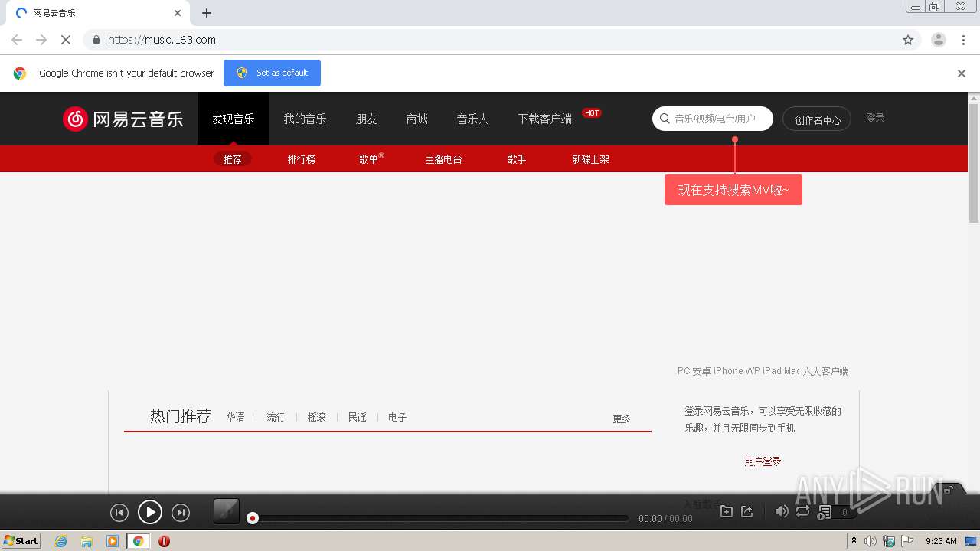Go to the 音乐人 tab

point(472,119)
